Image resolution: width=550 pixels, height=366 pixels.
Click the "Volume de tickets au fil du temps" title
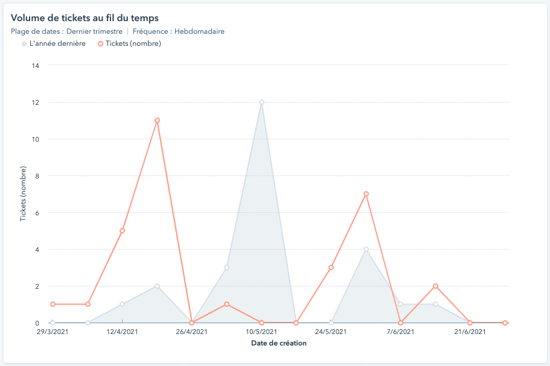85,18
